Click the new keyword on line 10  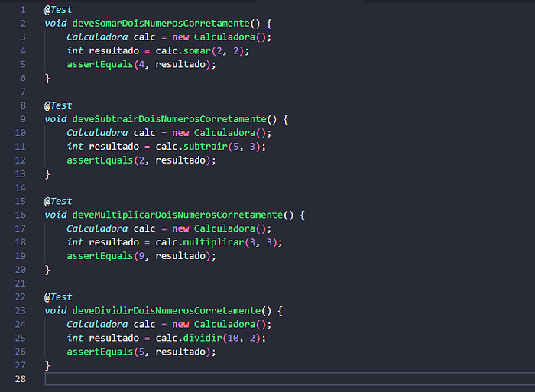pos(180,133)
